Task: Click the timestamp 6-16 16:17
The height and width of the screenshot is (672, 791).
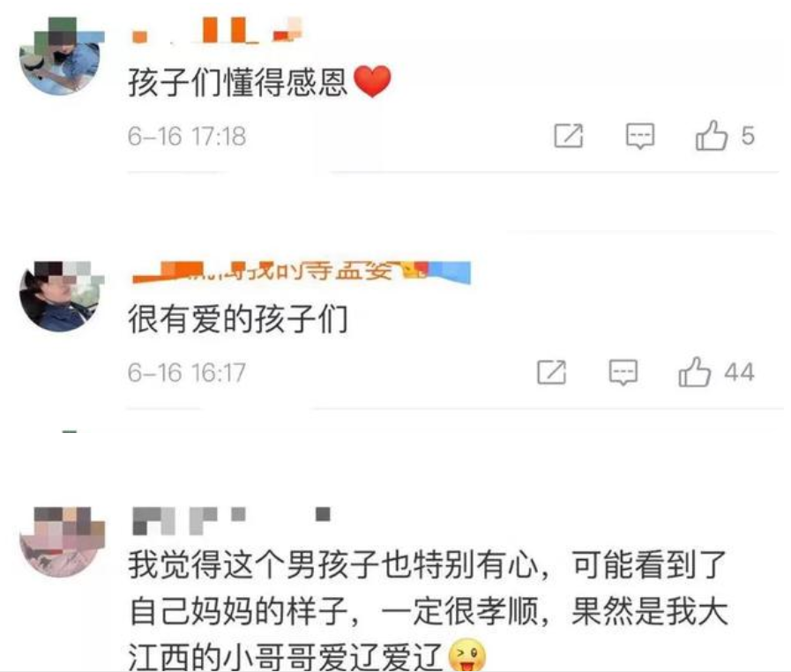Action: click(x=187, y=373)
